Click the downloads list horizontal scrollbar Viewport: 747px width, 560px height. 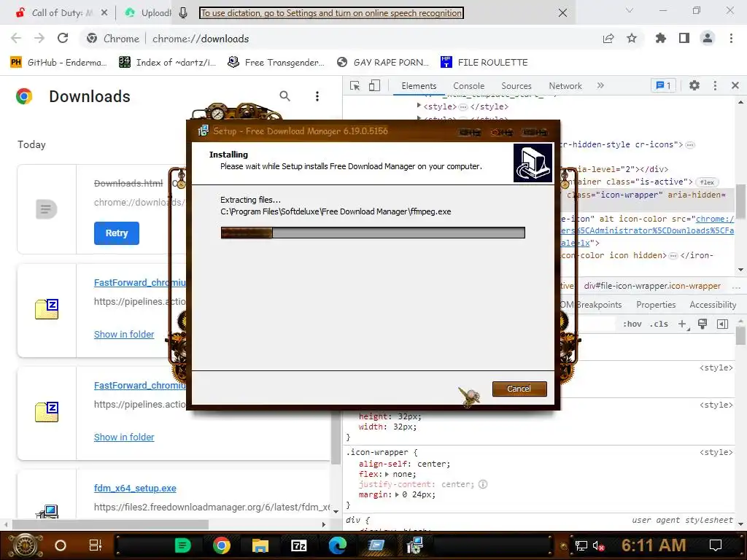109,524
